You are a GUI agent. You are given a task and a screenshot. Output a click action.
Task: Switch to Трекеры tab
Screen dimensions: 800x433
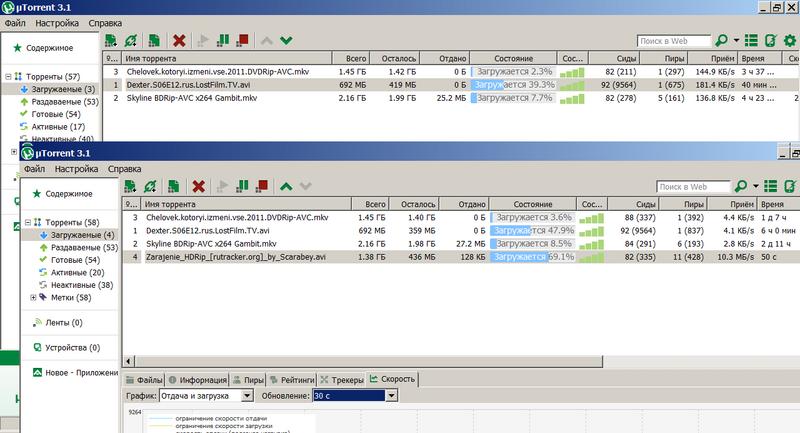[342, 380]
